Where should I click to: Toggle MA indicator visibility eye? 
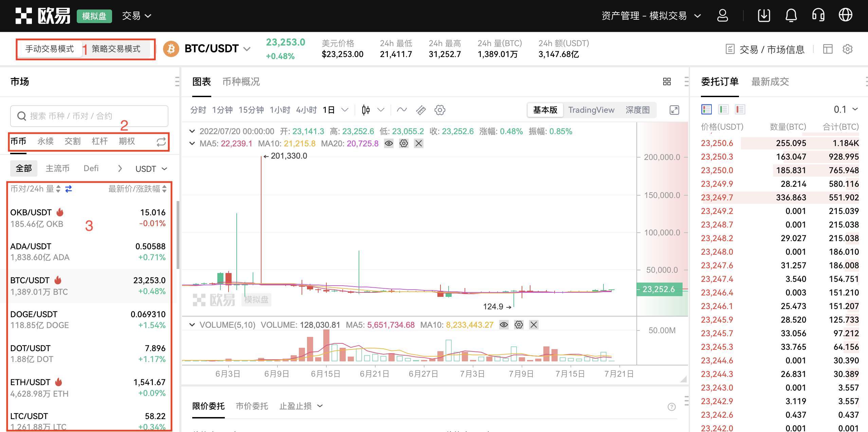(x=389, y=144)
